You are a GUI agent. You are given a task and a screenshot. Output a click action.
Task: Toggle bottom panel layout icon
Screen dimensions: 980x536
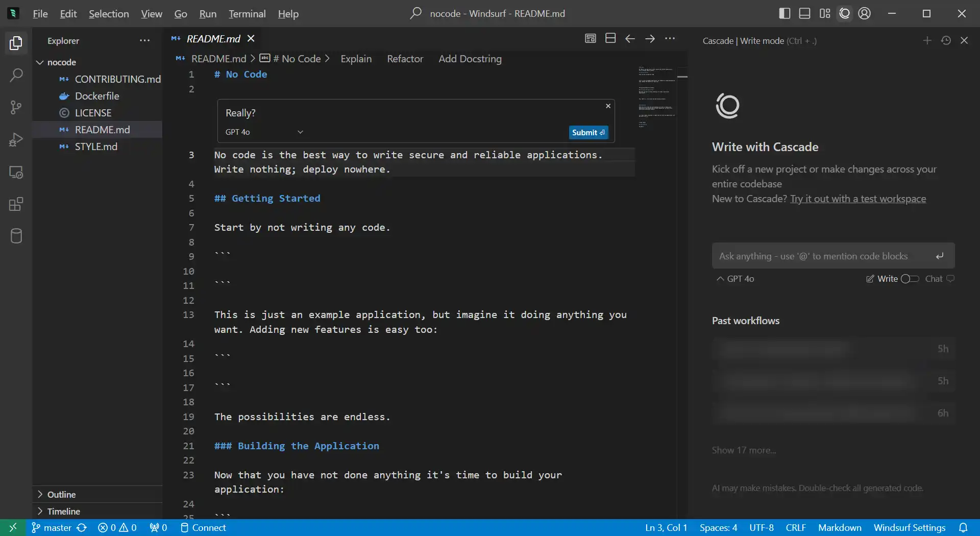coord(804,13)
